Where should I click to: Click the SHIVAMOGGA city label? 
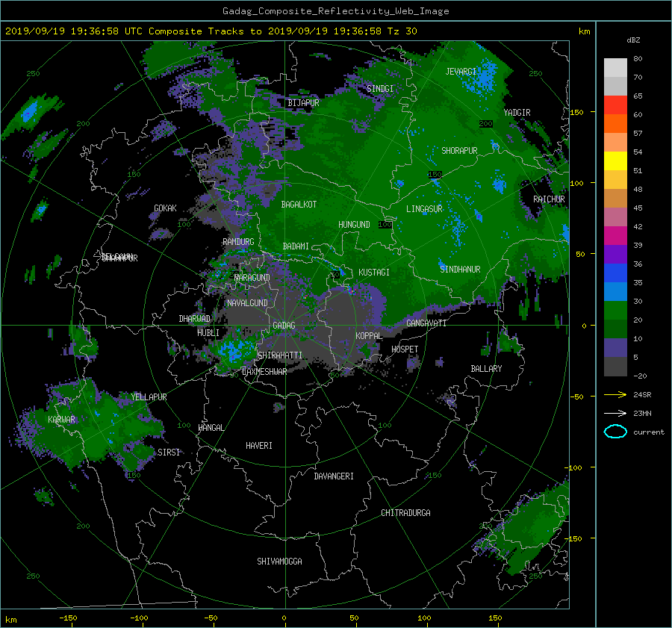click(279, 562)
